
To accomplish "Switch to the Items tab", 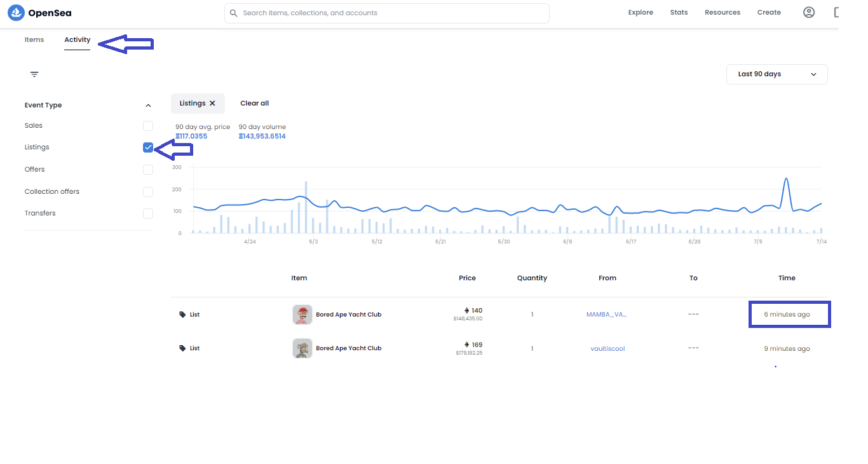I will pos(34,39).
